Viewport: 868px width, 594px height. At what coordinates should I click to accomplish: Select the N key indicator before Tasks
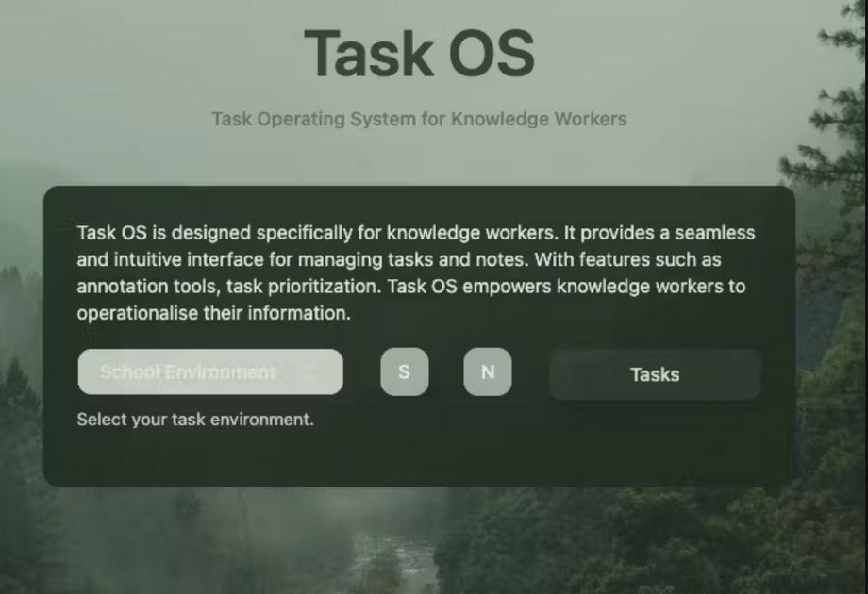coord(487,371)
